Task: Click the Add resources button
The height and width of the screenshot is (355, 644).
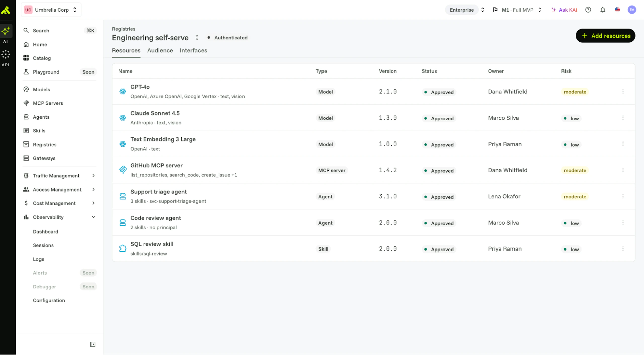Action: pyautogui.click(x=606, y=36)
